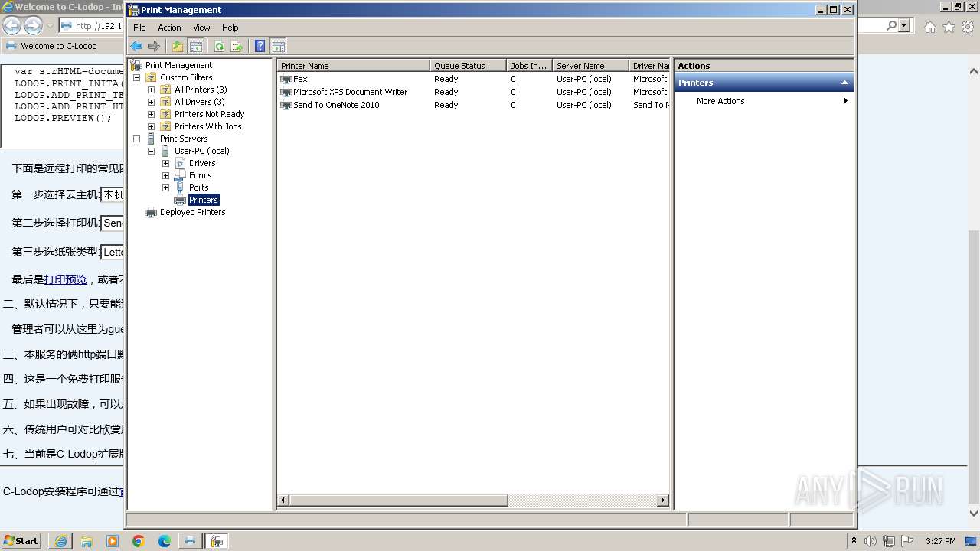Click the Internet Explorer Favorites star icon
The height and width of the screenshot is (551, 980).
[949, 27]
